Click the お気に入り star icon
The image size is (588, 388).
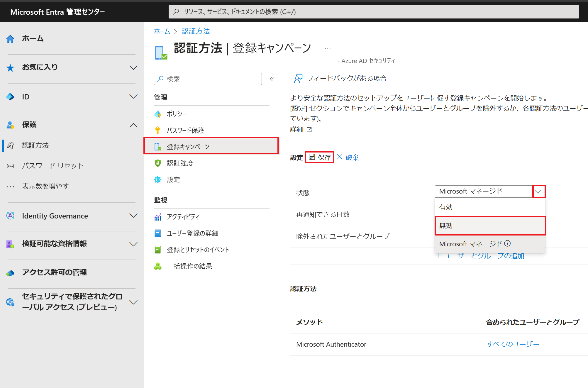coord(10,67)
